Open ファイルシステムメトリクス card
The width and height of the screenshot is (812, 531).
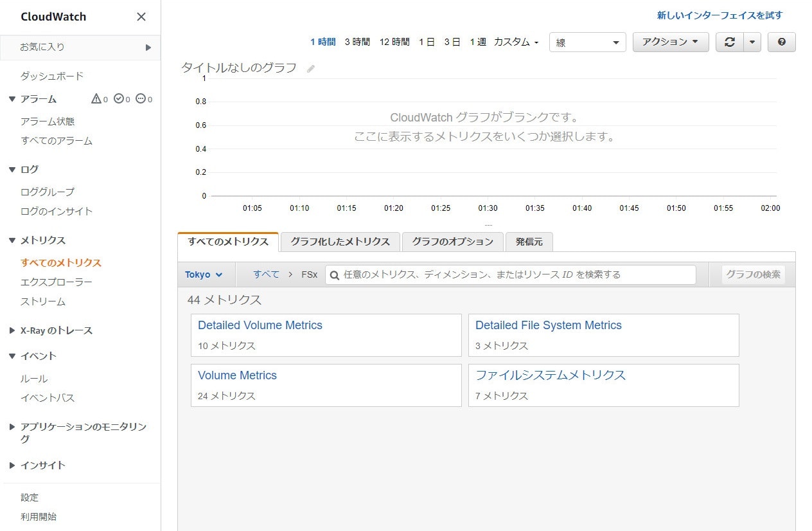[x=604, y=385]
